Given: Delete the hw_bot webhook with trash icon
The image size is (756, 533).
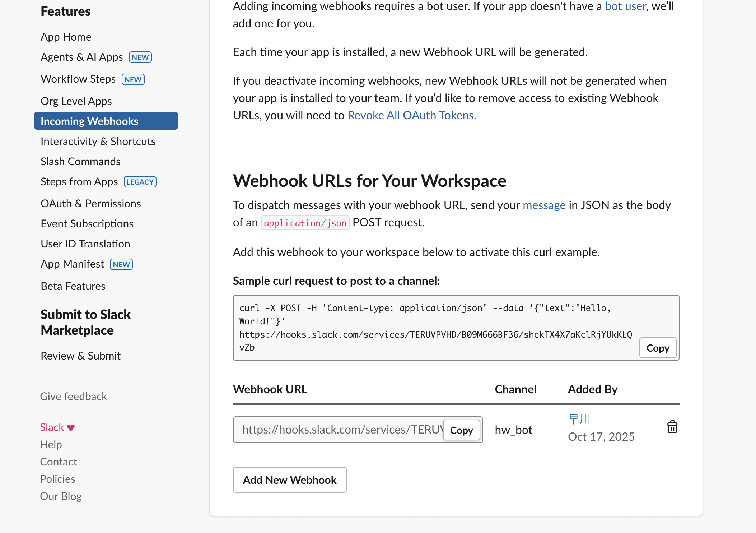Looking at the screenshot, I should 672,427.
